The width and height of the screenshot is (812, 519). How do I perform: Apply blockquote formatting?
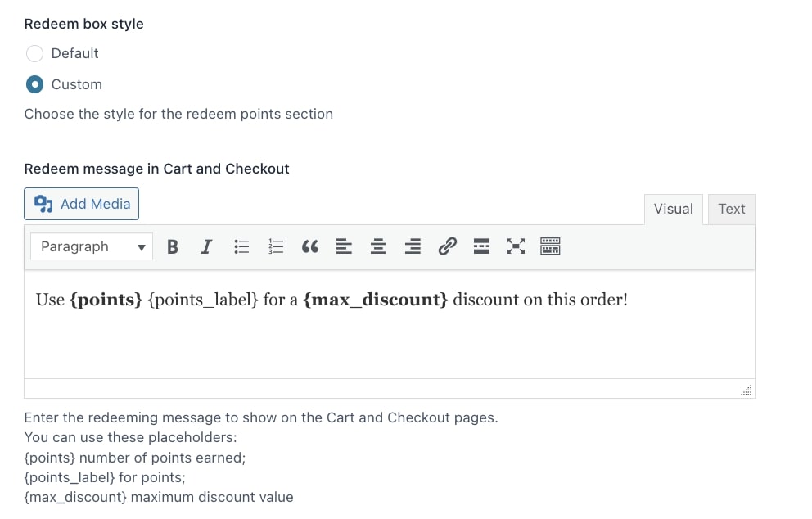click(309, 246)
